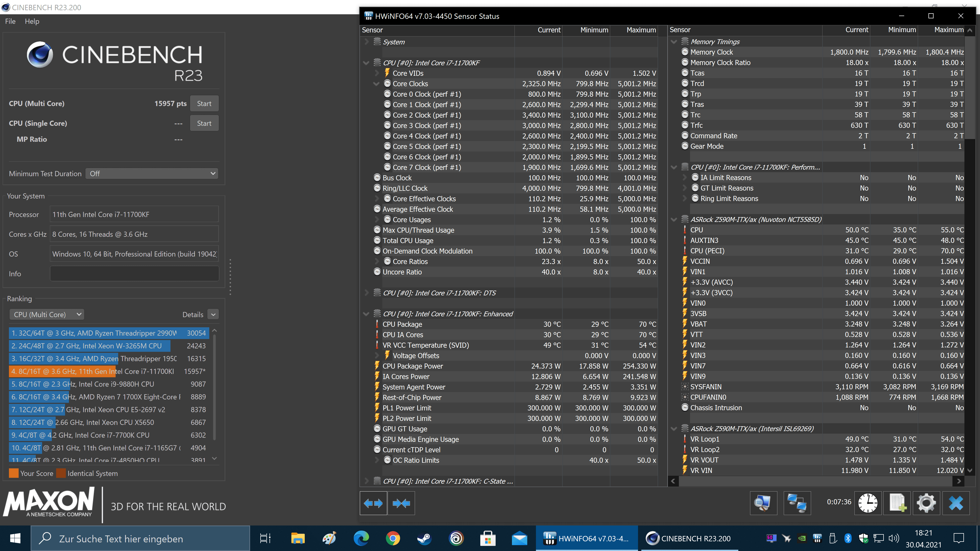The image size is (980, 551).
Task: Open Task View in the taskbar
Action: point(265,539)
